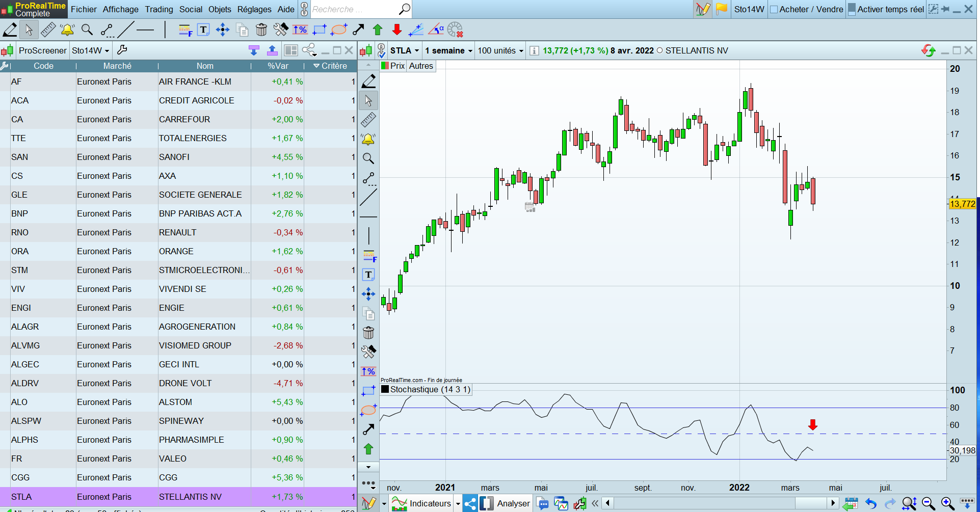Click the share icon in chart bottom bar
Image resolution: width=980 pixels, height=512 pixels.
(x=470, y=503)
